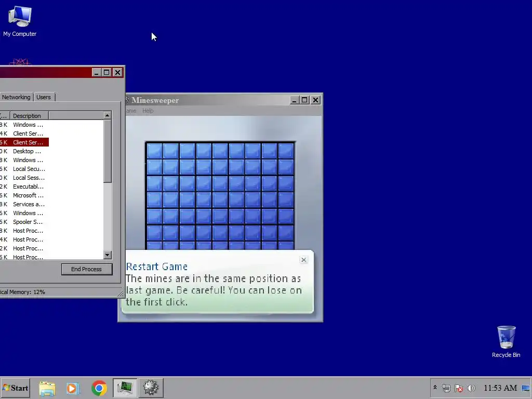
Task: Click the Task Manager resize grip corner
Action: pos(121,293)
